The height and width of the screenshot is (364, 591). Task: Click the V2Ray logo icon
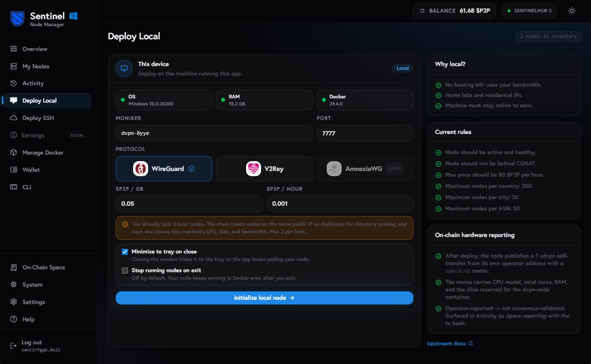click(x=254, y=169)
